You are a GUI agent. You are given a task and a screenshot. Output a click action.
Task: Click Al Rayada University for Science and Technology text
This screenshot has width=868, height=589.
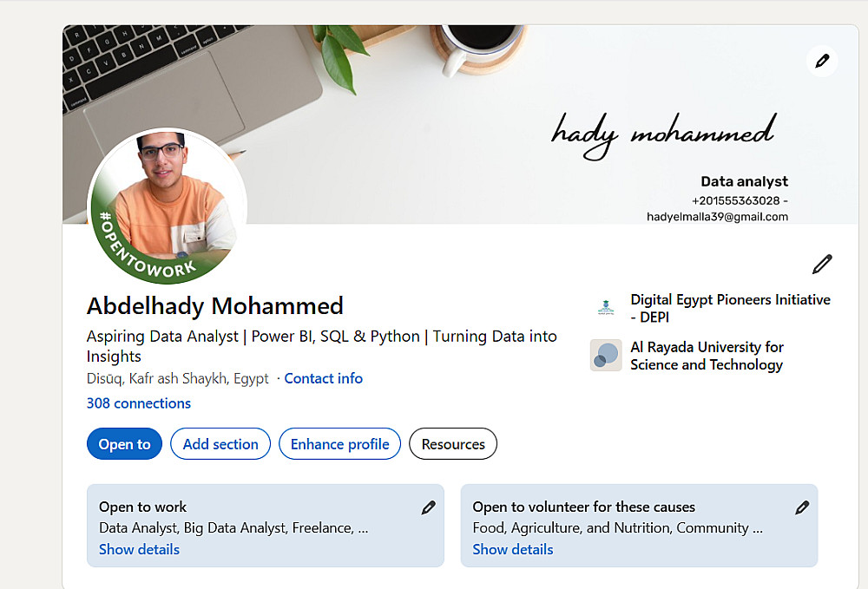pyautogui.click(x=707, y=356)
